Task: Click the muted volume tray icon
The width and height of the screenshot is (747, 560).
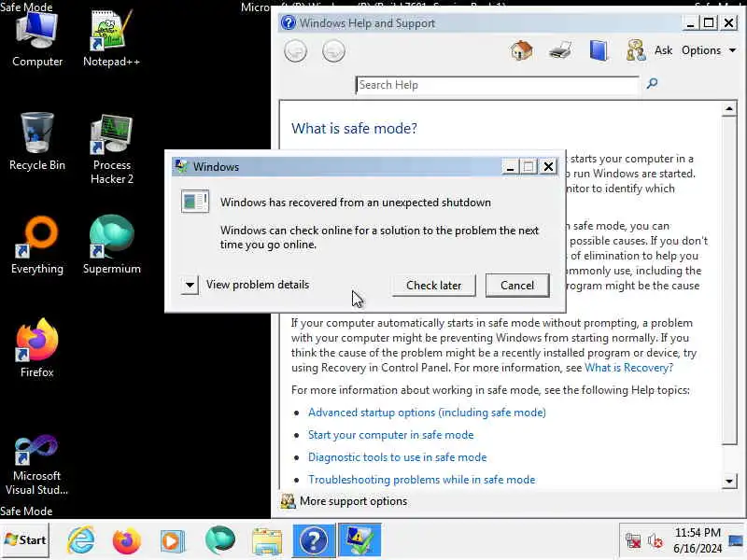Action: point(655,541)
